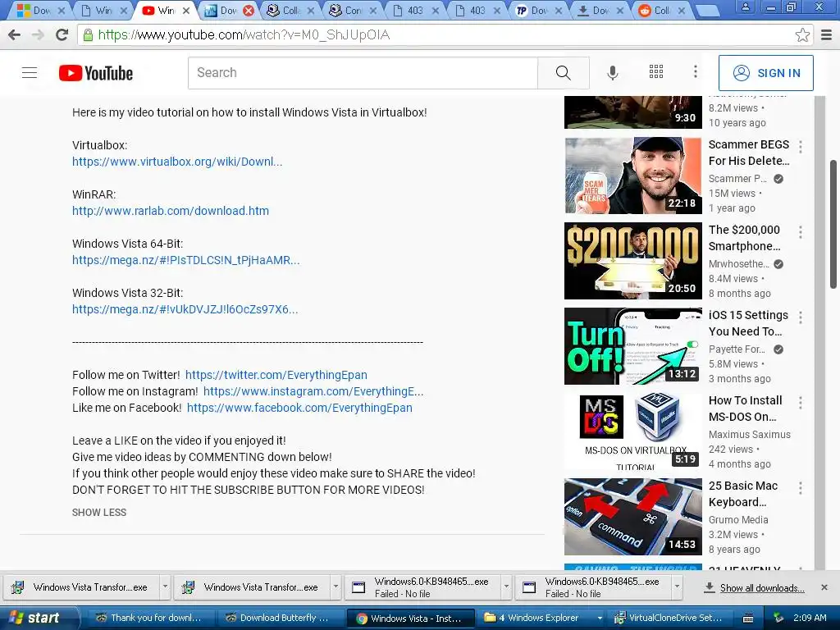
Task: Click the page vertical scrollbar thumb
Action: tap(833, 224)
